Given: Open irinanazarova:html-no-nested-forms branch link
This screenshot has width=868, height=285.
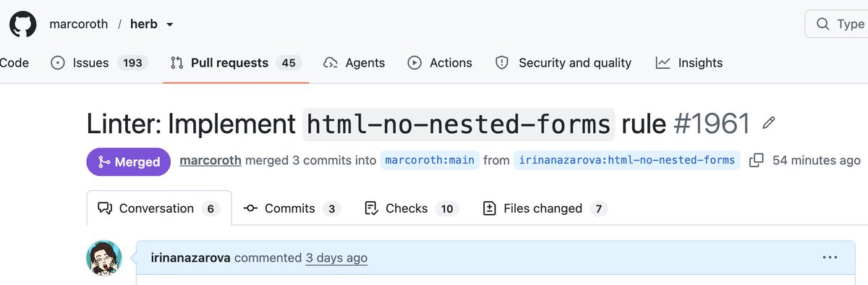Looking at the screenshot, I should pos(627,160).
